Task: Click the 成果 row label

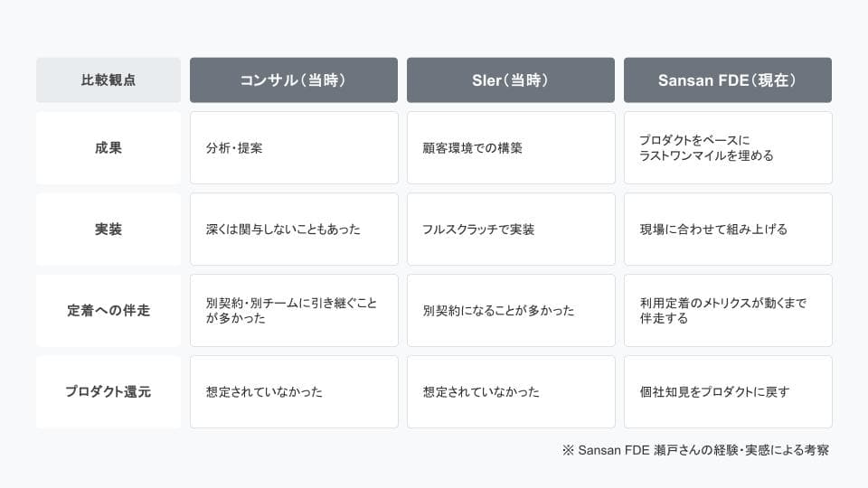Action: (x=108, y=147)
